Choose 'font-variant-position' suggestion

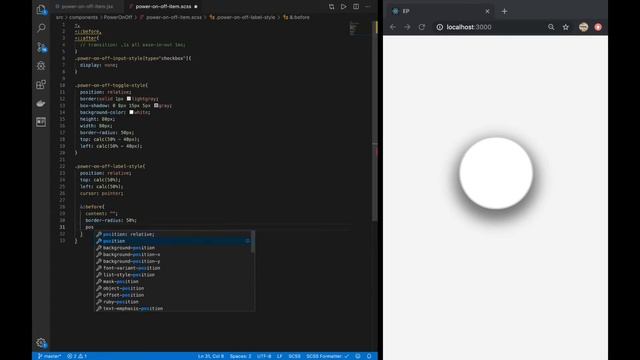click(x=173, y=268)
